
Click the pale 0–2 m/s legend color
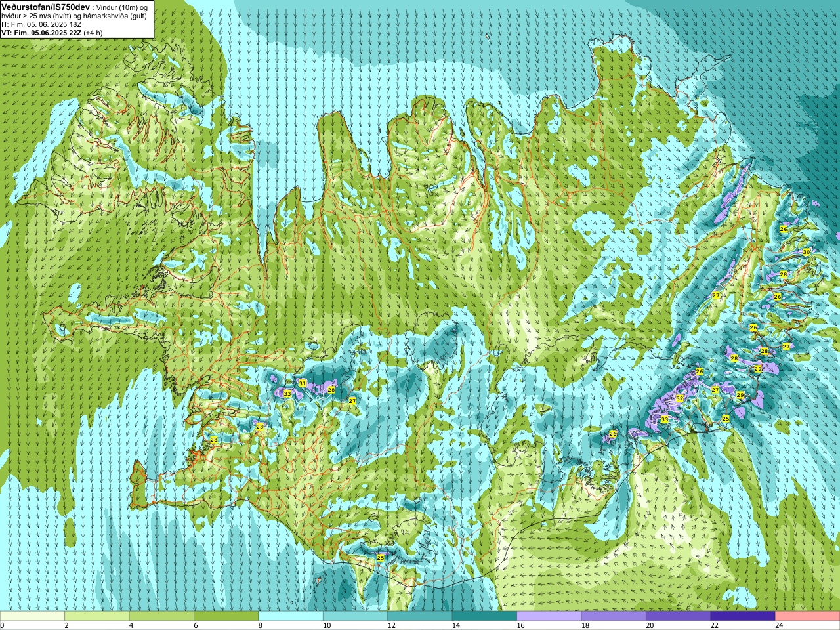click(32, 616)
